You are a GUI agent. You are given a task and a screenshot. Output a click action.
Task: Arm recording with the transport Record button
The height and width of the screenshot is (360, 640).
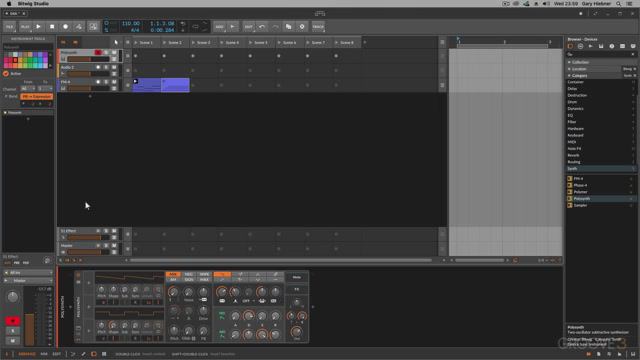[x=65, y=27]
